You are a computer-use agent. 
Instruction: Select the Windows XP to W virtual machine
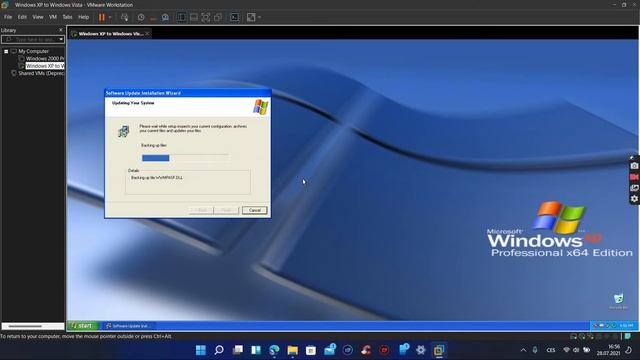[x=45, y=66]
